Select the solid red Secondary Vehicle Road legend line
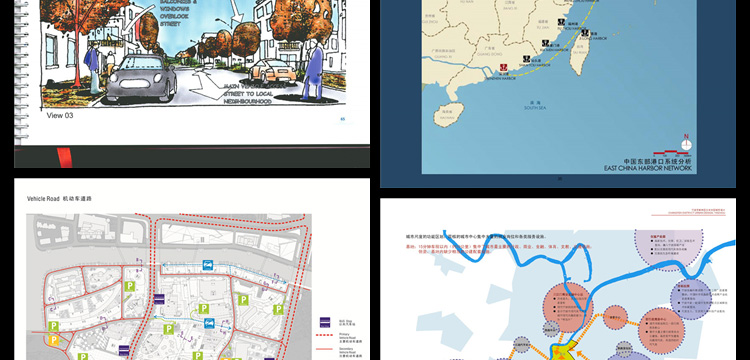Screen dimensions: 750x360 [325, 349]
